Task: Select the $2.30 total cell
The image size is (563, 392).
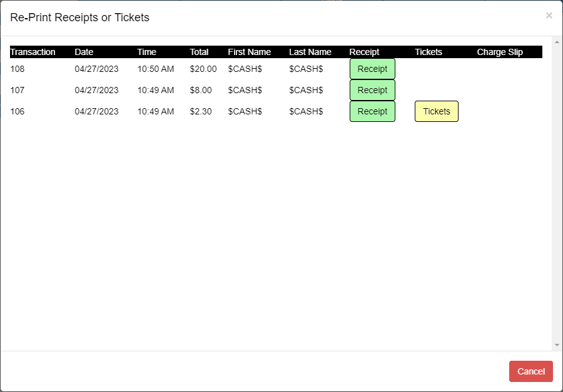Action: 201,111
